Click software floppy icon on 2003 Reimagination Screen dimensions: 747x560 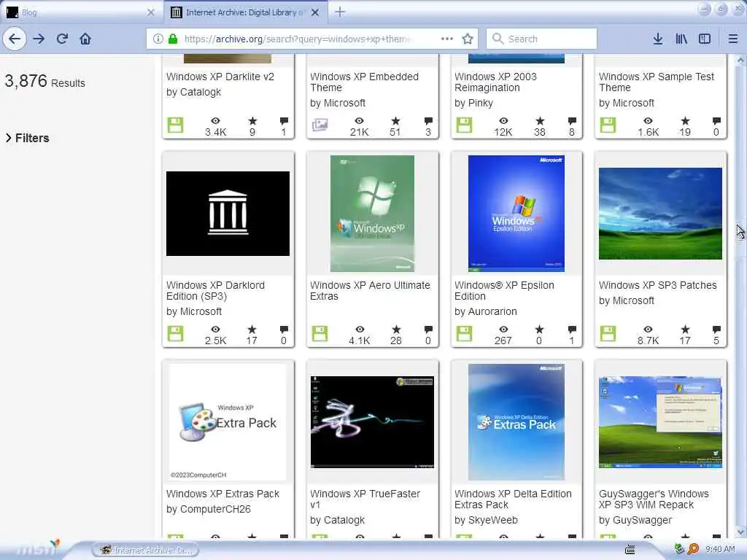[464, 125]
